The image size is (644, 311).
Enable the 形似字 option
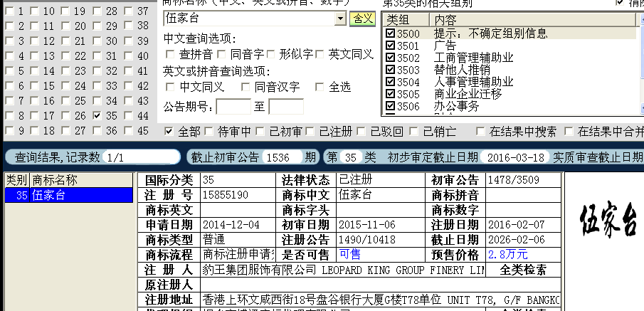point(270,54)
